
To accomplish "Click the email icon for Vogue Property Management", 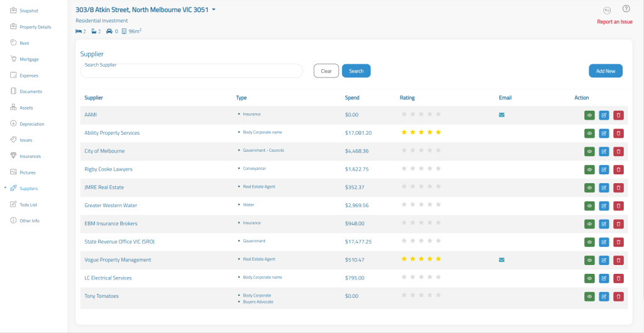I will coord(501,259).
